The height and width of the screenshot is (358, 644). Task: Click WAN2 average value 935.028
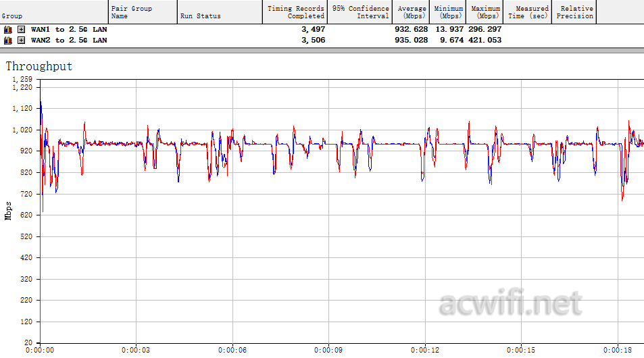(x=411, y=41)
